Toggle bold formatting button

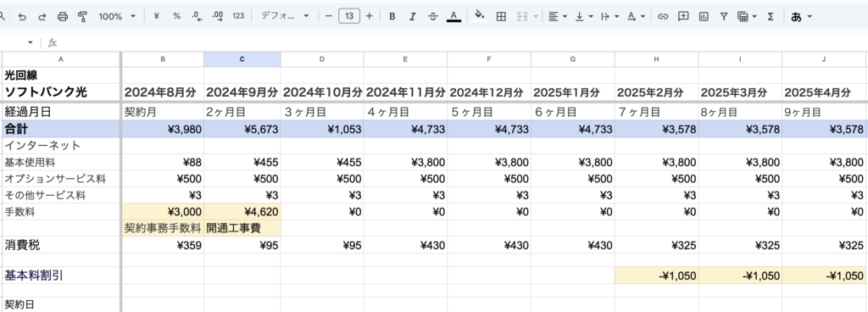[392, 17]
